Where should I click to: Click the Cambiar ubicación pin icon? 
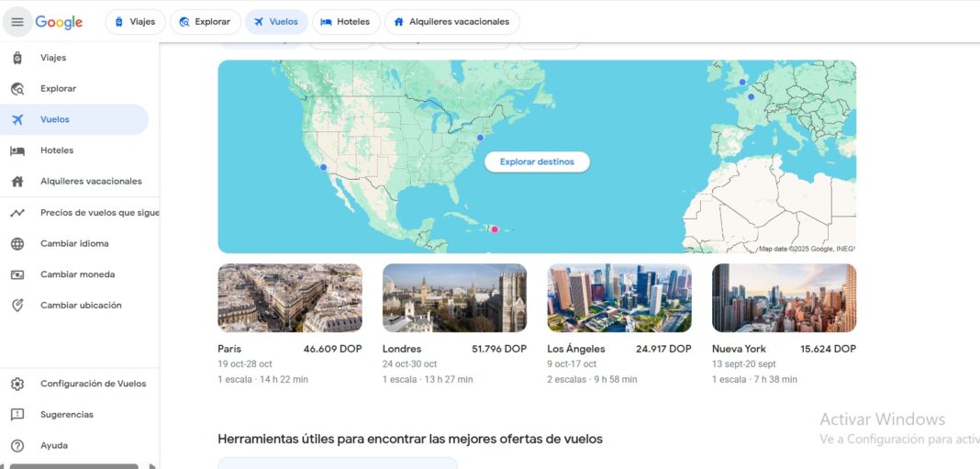coord(17,305)
